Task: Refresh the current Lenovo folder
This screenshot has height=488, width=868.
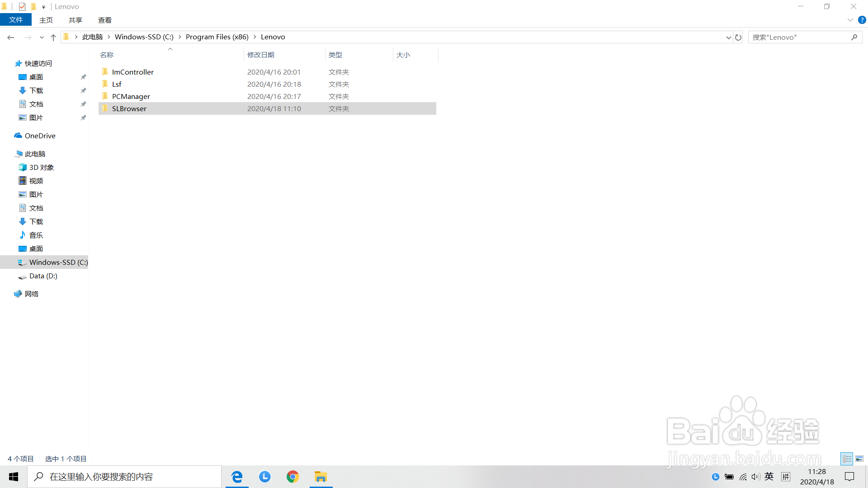Action: point(738,38)
